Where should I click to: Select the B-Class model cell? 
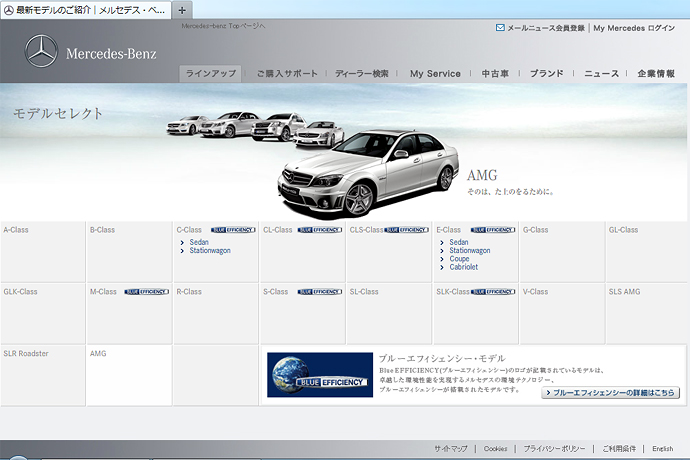(129, 252)
